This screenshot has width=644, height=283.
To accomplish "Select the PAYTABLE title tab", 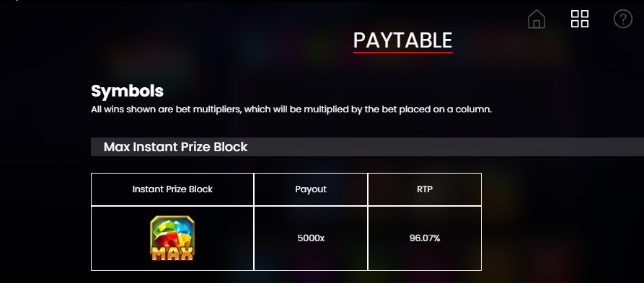I will (402, 40).
